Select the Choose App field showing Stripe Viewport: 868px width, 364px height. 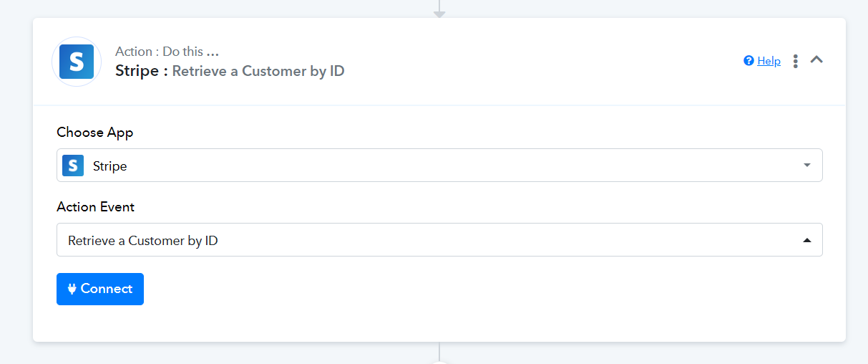point(439,166)
